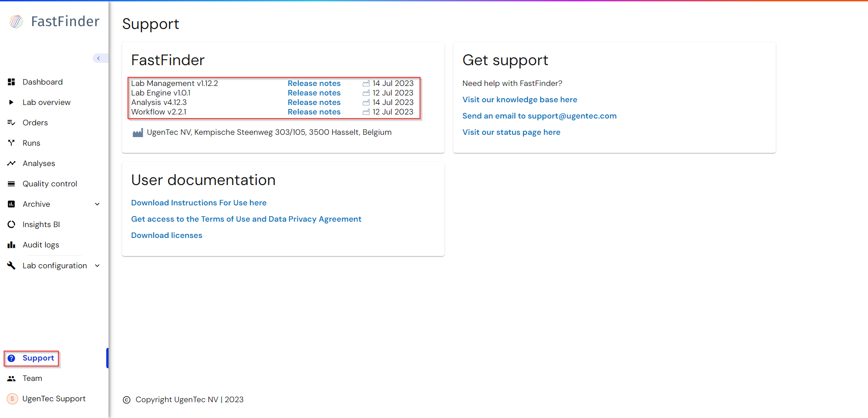
Task: Click the support@ugentec.com email link
Action: click(539, 116)
